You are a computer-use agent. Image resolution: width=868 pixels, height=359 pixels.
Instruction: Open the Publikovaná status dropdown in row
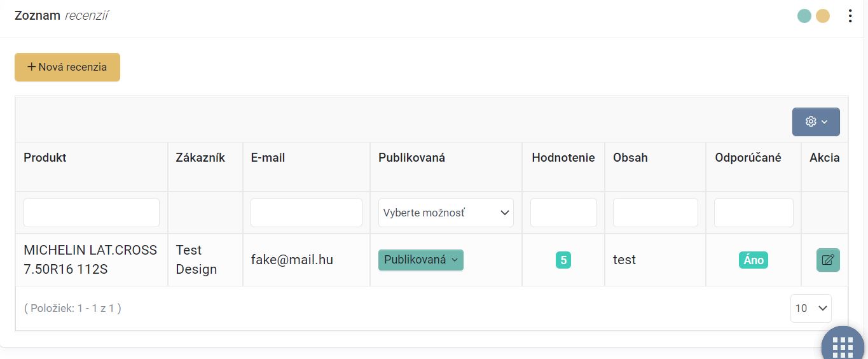click(x=421, y=260)
